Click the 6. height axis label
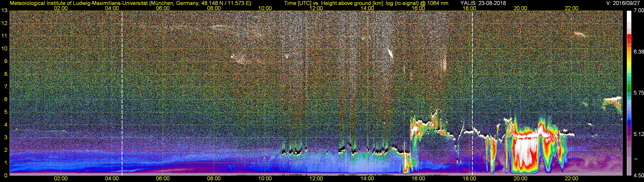The width and height of the screenshot is (644, 182). tap(6, 100)
